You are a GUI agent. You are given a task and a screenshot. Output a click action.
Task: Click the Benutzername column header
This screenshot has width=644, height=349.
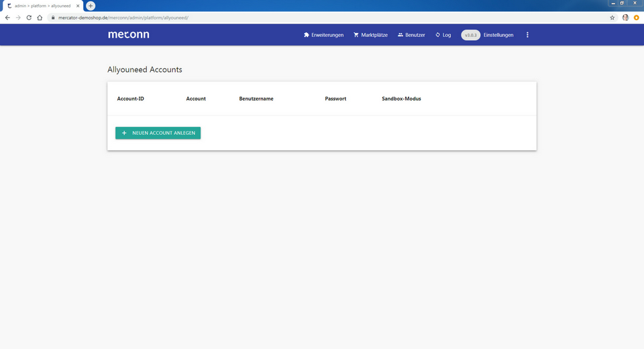click(256, 99)
